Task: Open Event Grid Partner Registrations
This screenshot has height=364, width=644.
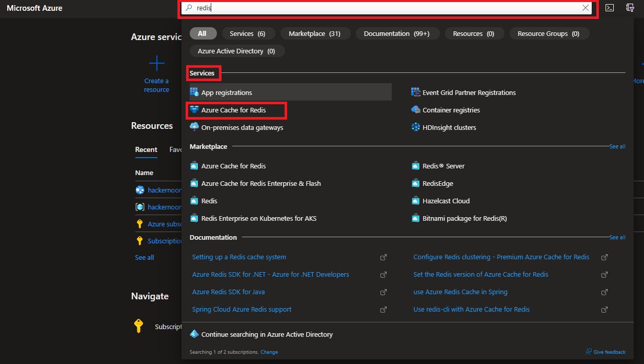Action: [x=469, y=93]
